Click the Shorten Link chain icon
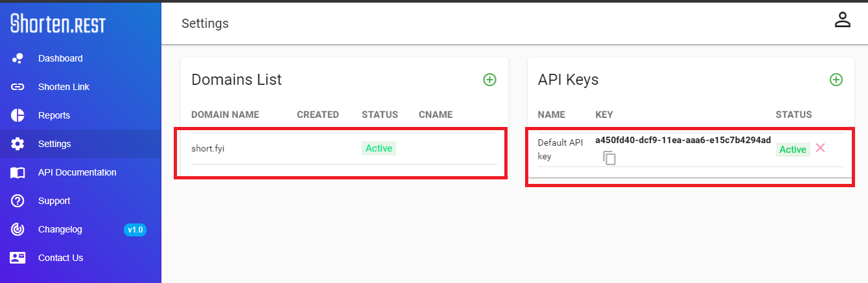This screenshot has height=283, width=868. click(18, 87)
